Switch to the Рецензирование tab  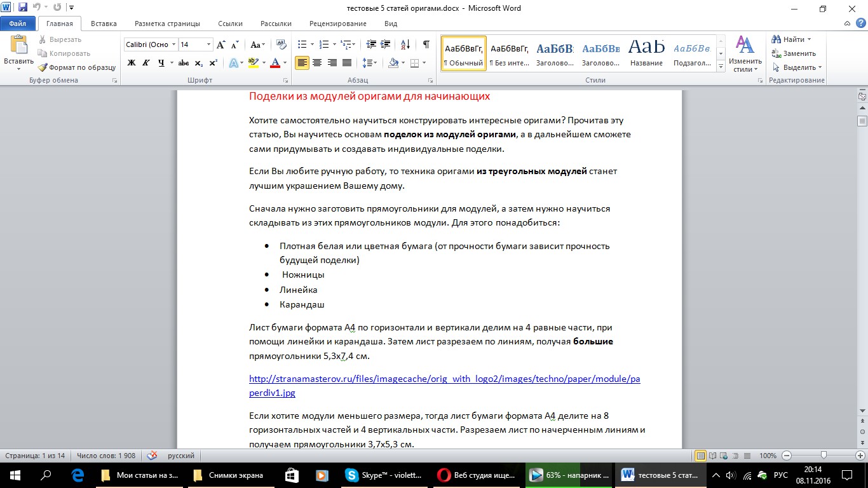coord(338,24)
